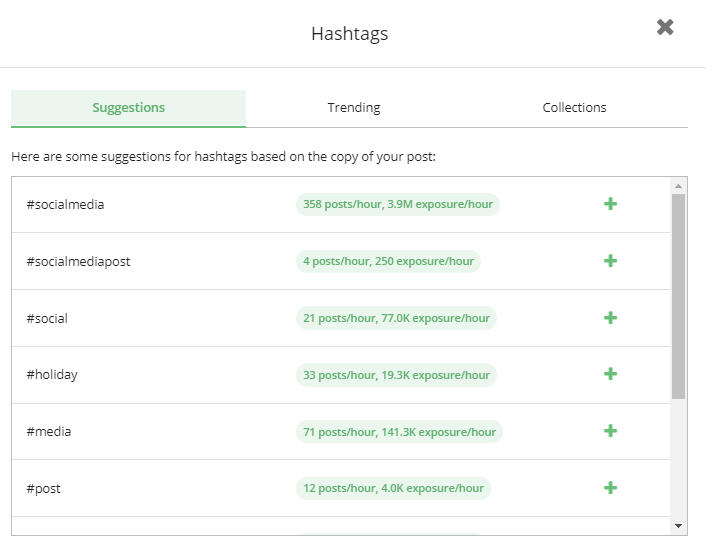706x541 pixels.
Task: Click the 4 posts/hour, 250 exposure badge
Action: tap(388, 262)
